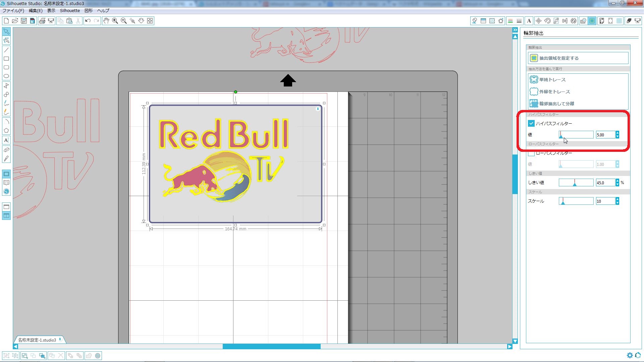Close the 名称未設定-1.studio3 tab
644x362 pixels.
(x=60, y=339)
